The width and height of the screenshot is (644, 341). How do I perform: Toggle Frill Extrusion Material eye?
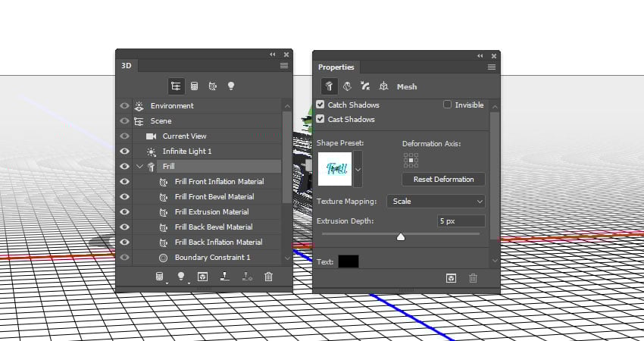(124, 212)
